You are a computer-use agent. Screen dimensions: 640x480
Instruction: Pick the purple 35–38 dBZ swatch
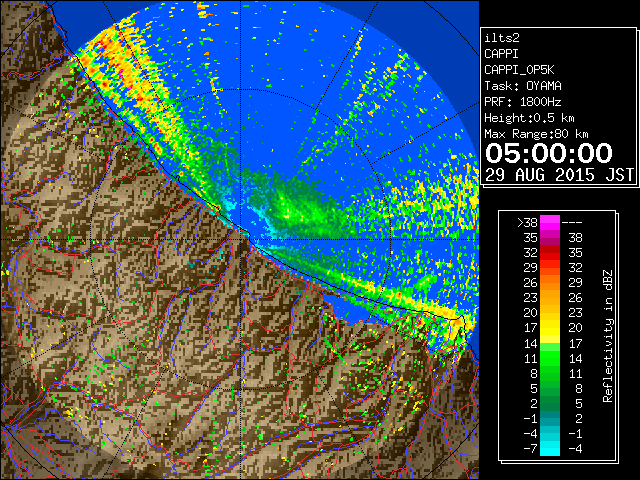point(550,238)
